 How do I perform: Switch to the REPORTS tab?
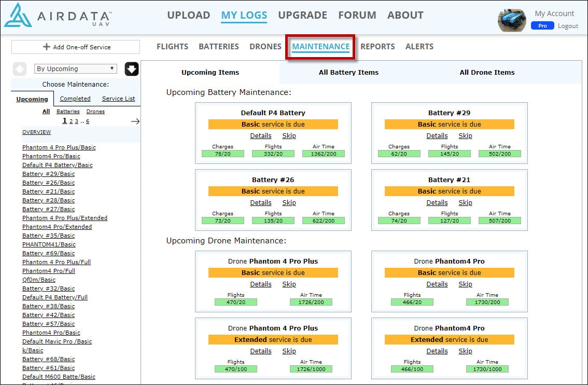point(377,47)
